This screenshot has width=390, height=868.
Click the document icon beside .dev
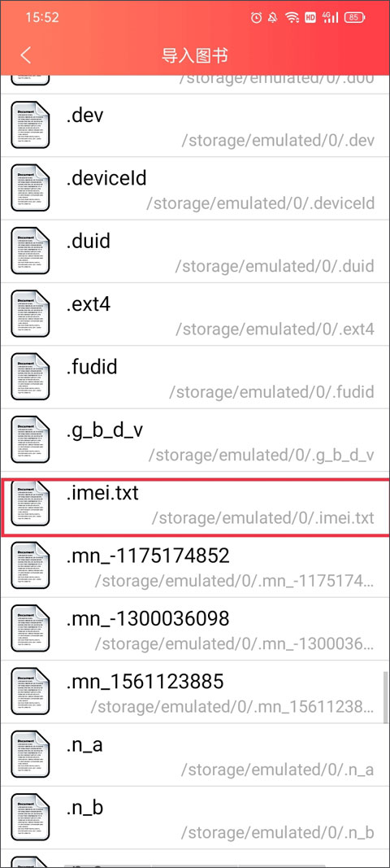[x=30, y=125]
